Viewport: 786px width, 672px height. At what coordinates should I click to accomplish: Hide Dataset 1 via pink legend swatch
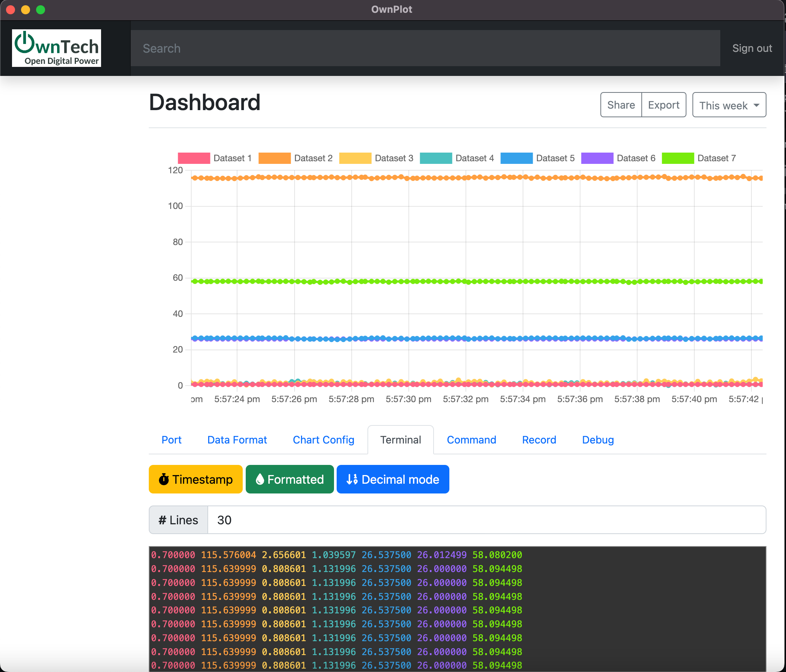(194, 158)
